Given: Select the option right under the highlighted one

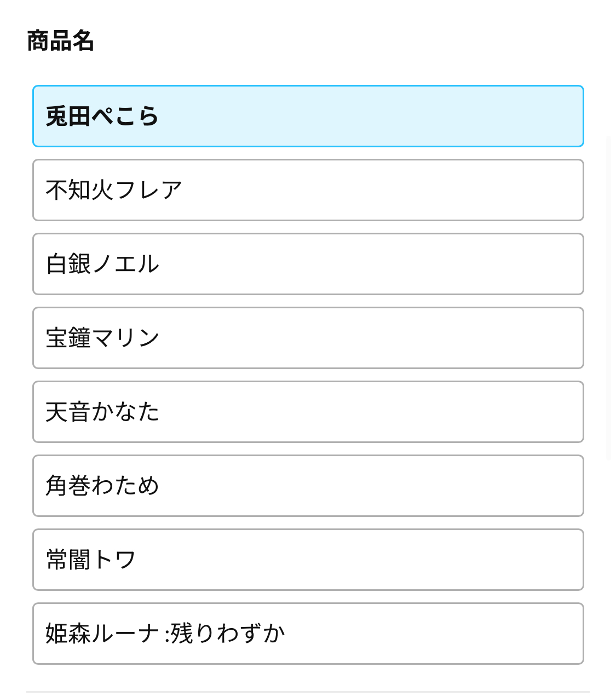Looking at the screenshot, I should coord(308,190).
